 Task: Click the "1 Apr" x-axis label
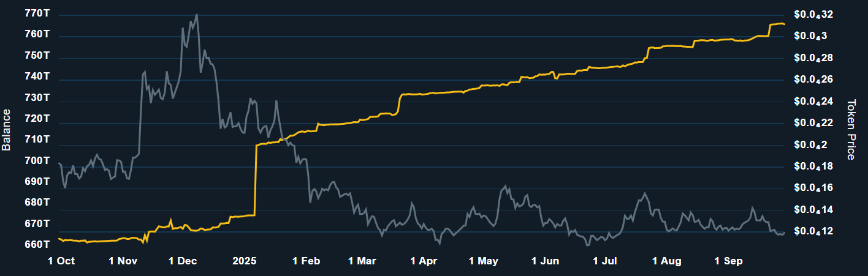coord(424,261)
